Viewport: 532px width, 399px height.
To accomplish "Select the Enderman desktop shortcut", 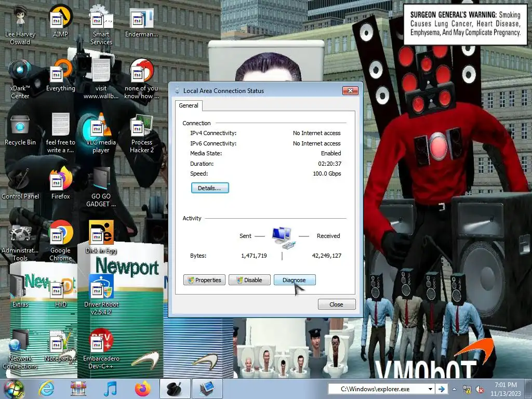I will pos(141,22).
